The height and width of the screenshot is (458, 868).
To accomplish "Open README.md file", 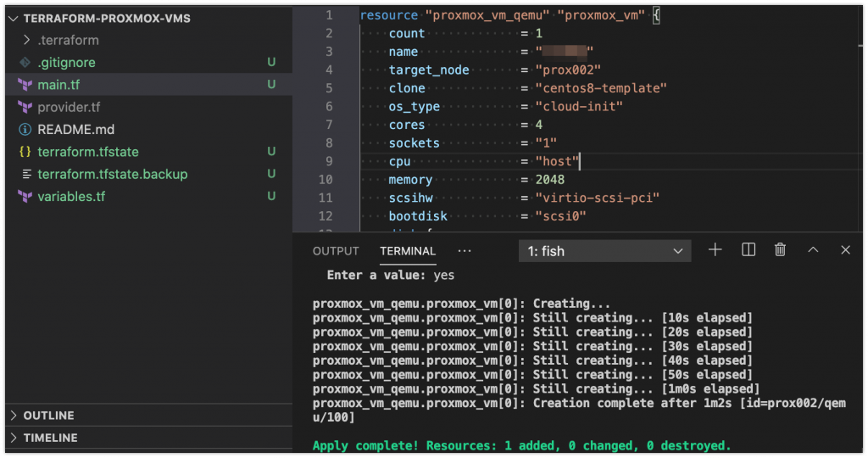I will [75, 130].
